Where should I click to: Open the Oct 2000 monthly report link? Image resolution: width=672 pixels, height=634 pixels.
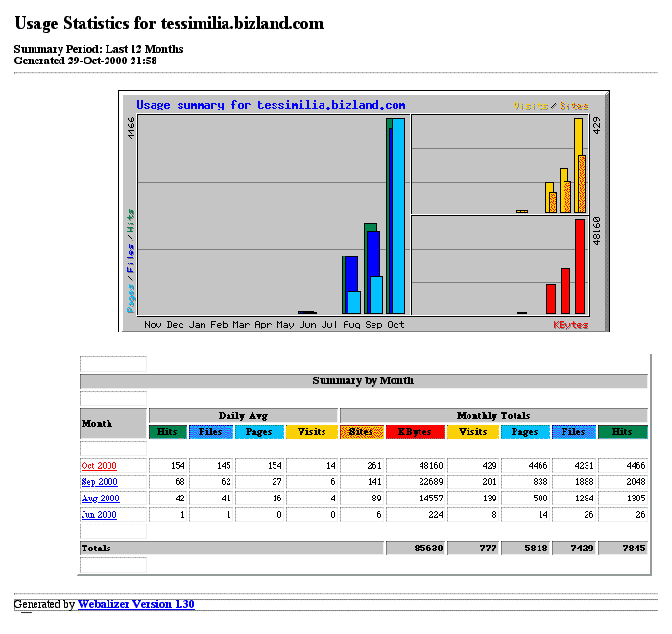pyautogui.click(x=99, y=466)
